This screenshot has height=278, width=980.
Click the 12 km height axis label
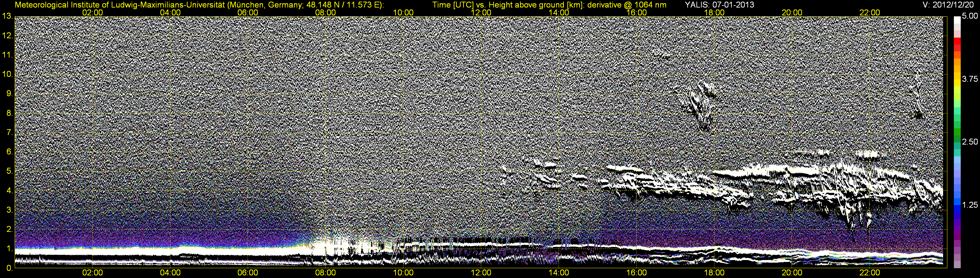7,36
